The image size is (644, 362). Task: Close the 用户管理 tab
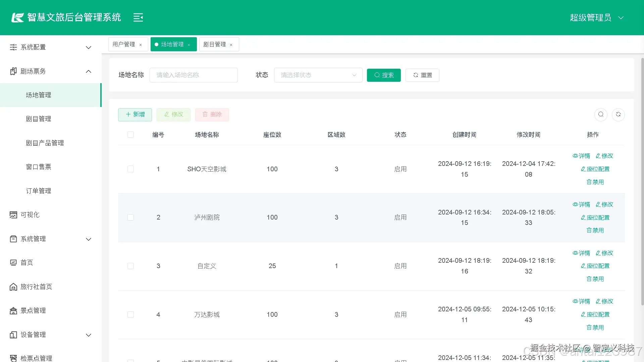(141, 45)
